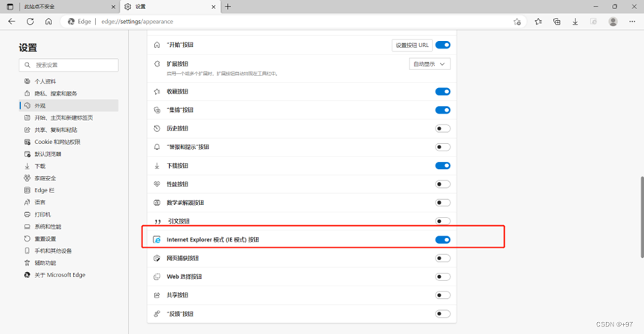Viewport: 644px width, 334px height.
Task: Click the 搜索设置 search box
Action: pyautogui.click(x=68, y=65)
